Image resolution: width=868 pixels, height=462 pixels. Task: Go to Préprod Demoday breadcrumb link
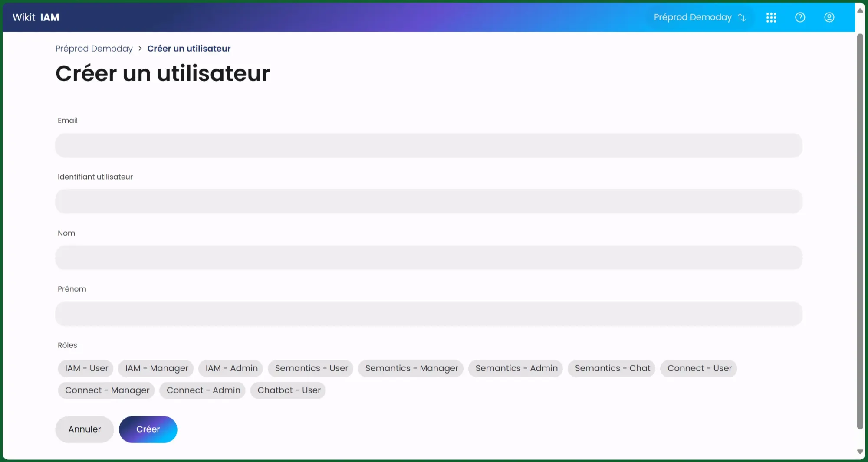(94, 49)
